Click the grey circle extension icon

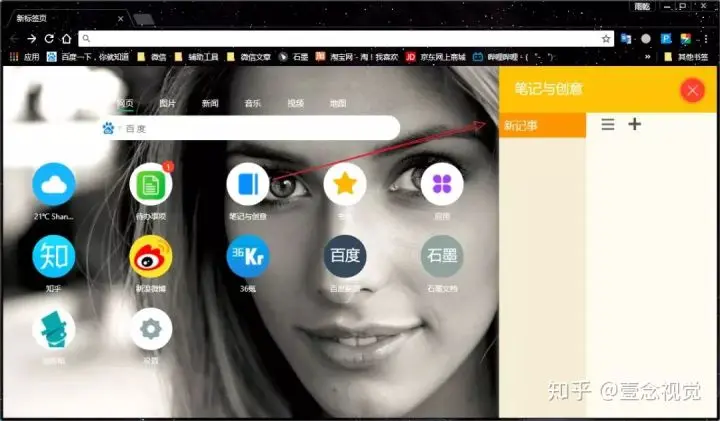pos(646,39)
